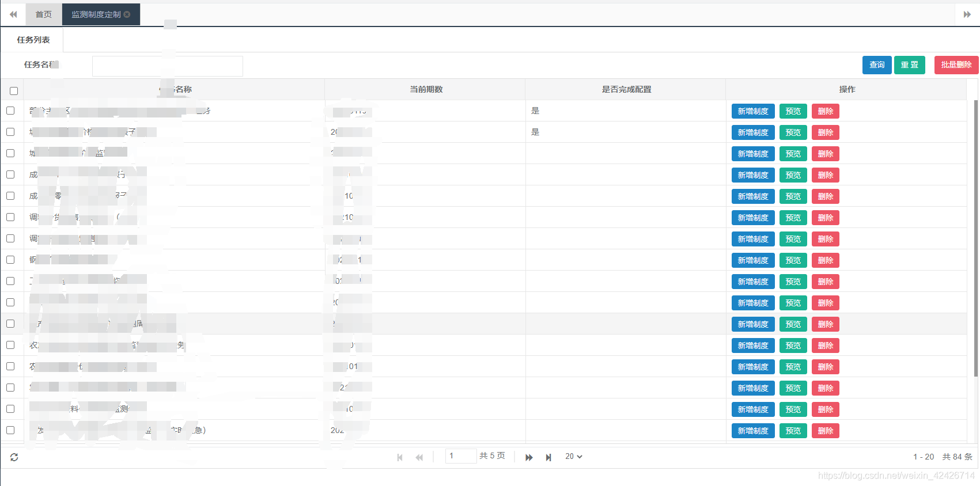This screenshot has width=980, height=486.
Task: Check the first row checkbox
Action: (x=10, y=111)
